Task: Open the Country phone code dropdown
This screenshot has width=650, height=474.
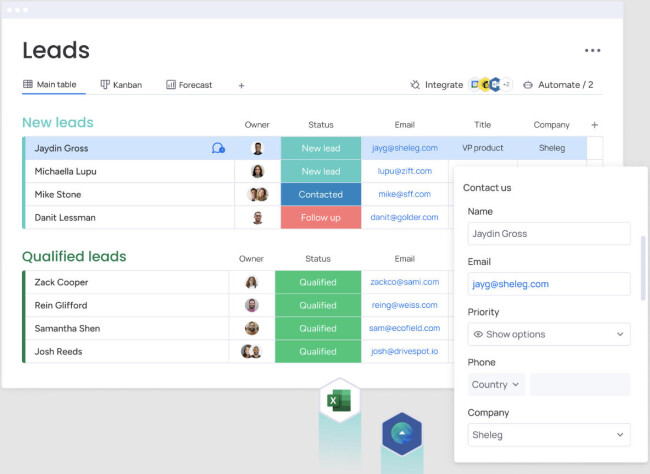Action: tap(496, 384)
